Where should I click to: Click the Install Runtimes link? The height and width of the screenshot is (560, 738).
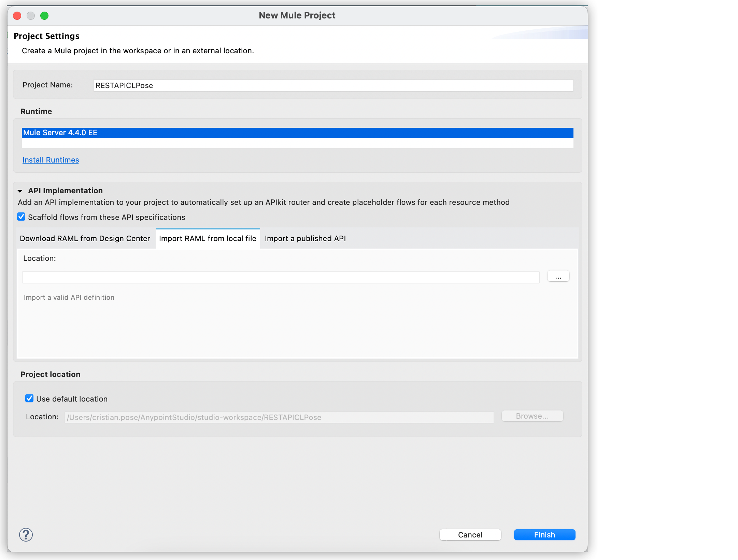coord(51,159)
